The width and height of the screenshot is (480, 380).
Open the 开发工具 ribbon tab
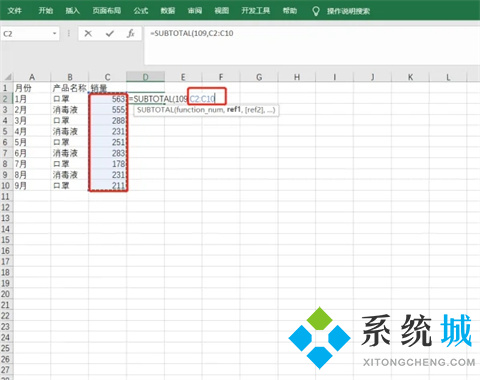(256, 11)
